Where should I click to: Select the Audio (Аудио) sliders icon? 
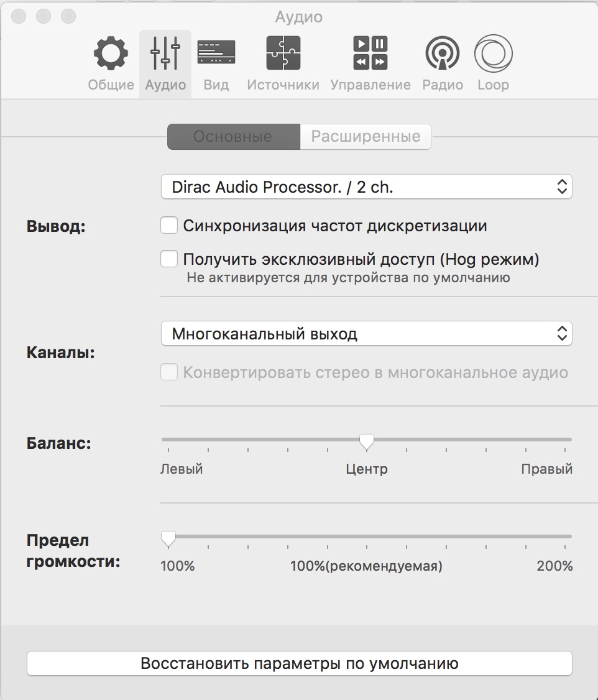pos(165,54)
